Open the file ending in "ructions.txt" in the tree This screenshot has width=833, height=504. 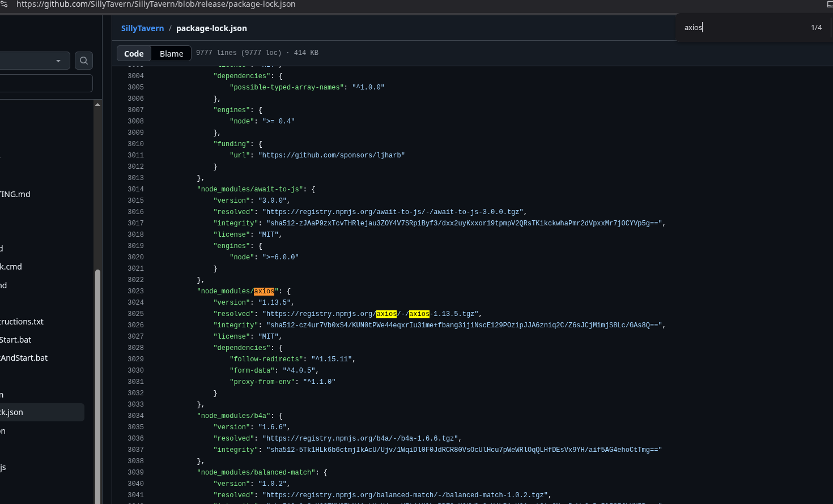pyautogui.click(x=22, y=322)
